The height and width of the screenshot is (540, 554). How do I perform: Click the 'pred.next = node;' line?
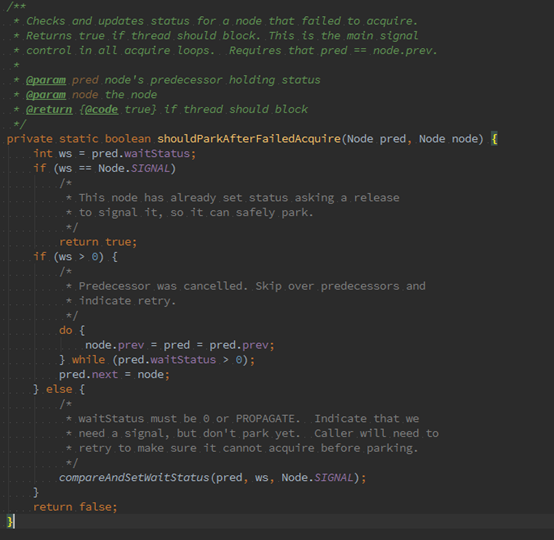(x=114, y=375)
